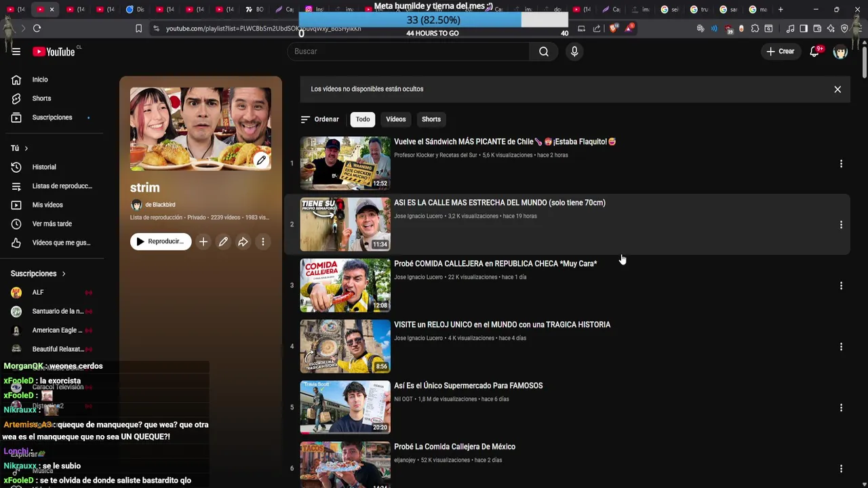Open the browser extensions puzzle icon
This screenshot has width=868, height=488.
(755, 28)
